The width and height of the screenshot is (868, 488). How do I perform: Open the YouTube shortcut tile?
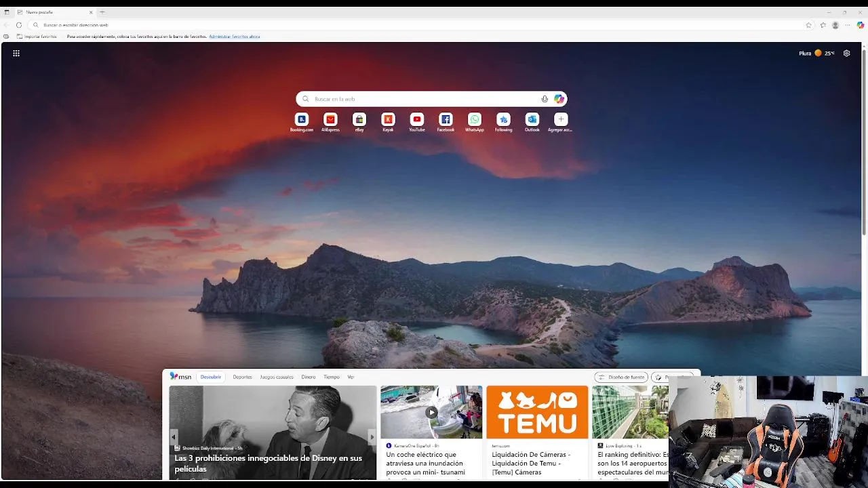[417, 122]
